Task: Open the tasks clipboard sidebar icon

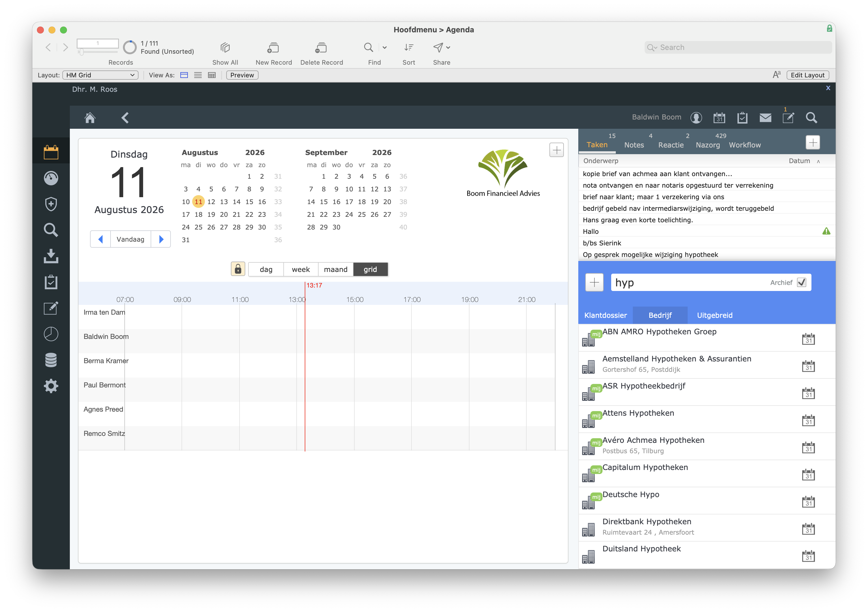Action: [51, 282]
